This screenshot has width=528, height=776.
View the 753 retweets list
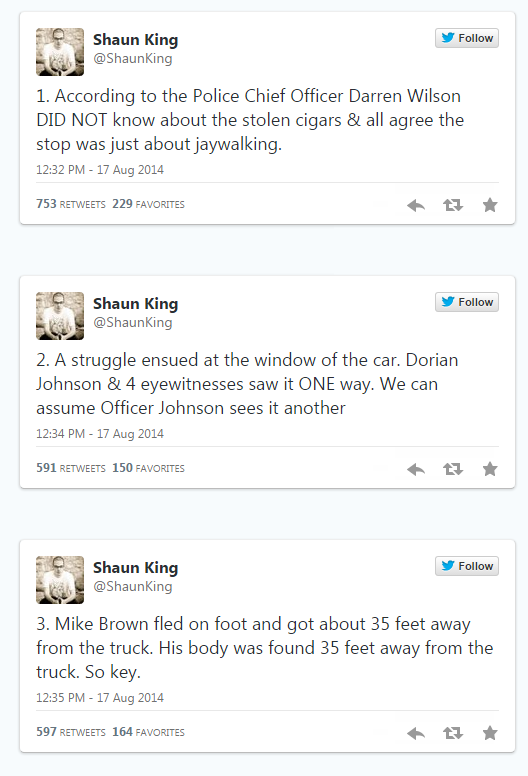pyautogui.click(x=71, y=204)
